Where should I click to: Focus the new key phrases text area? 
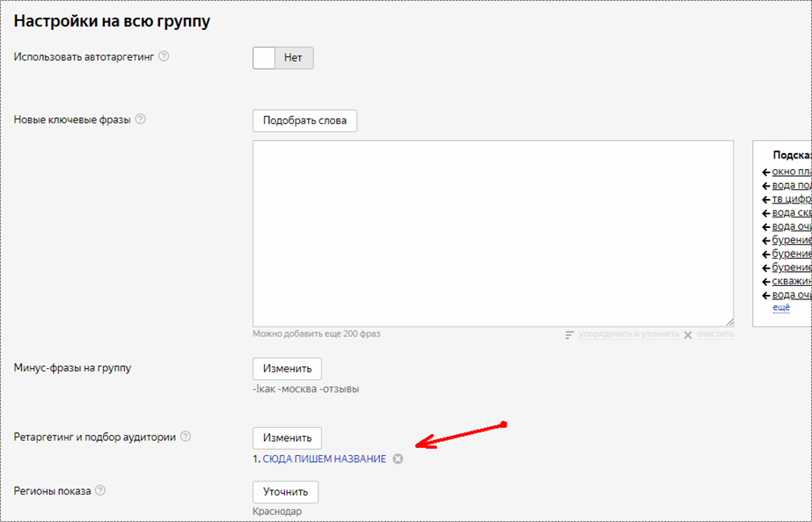click(493, 233)
